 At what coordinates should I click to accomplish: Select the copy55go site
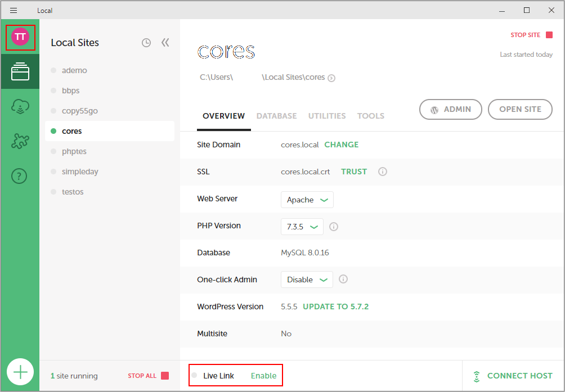[x=110, y=110]
